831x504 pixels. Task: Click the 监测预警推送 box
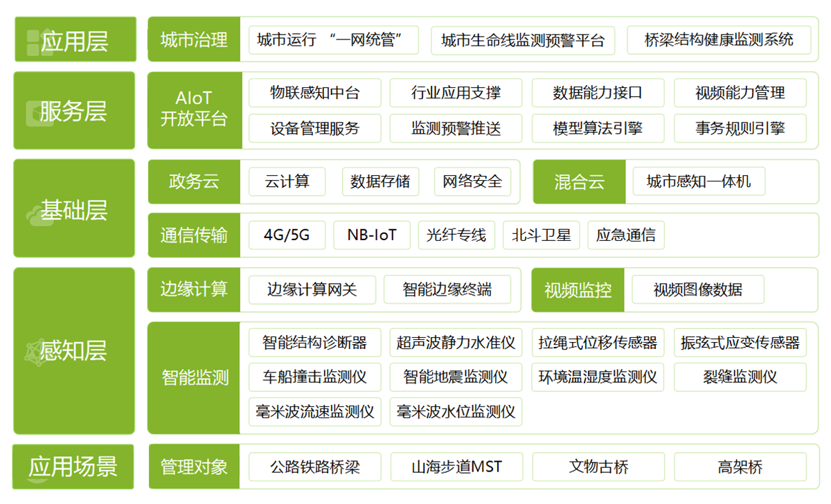coord(456,128)
